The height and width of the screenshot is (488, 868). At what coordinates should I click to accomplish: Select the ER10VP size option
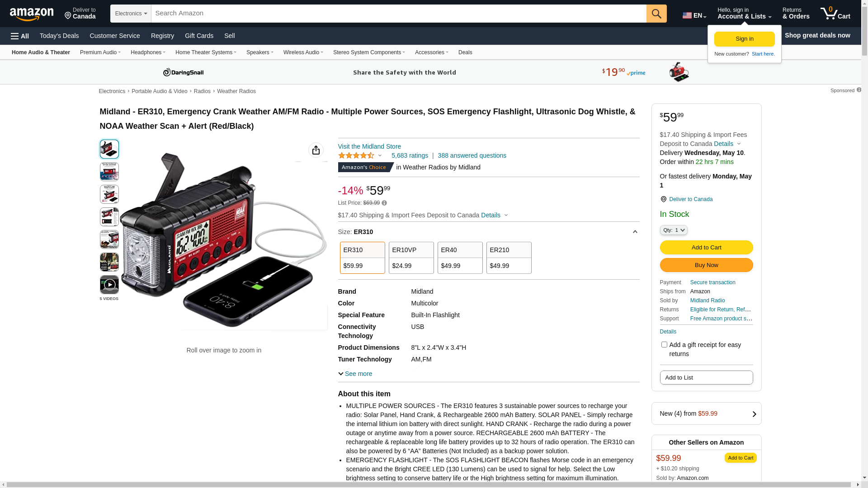click(x=411, y=258)
